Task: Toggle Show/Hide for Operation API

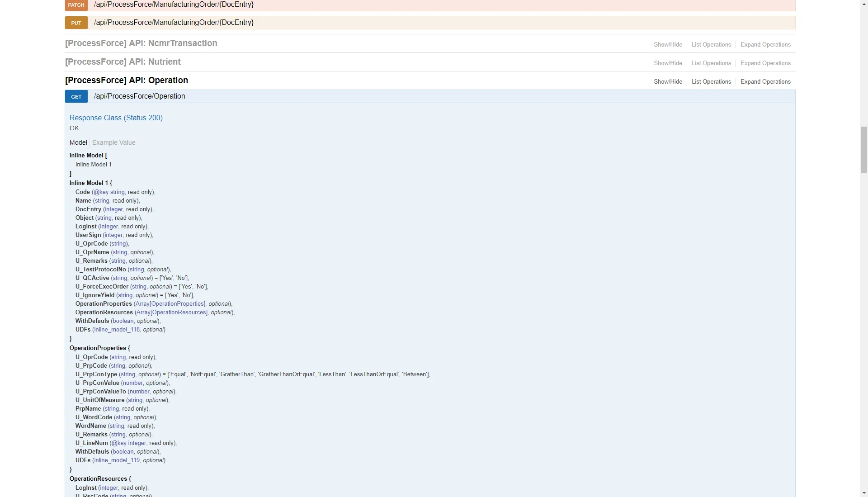Action: [x=668, y=82]
